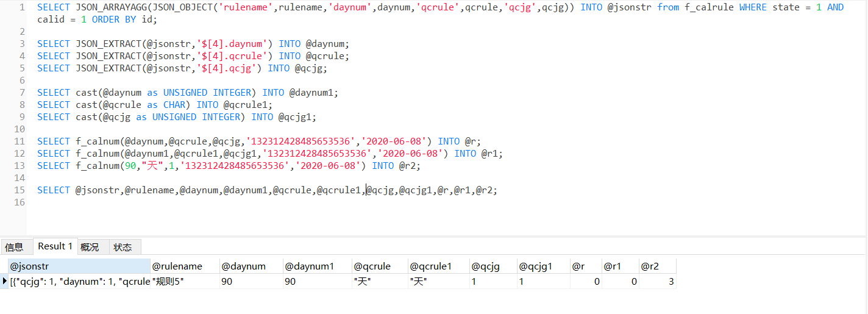
Task: Click line number 13 in the gutter
Action: [x=20, y=166]
